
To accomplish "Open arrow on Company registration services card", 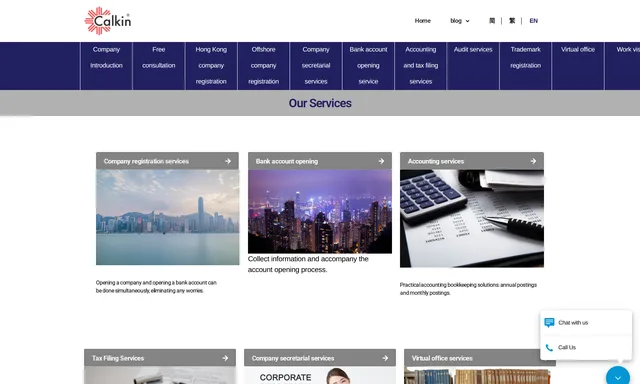I will pos(228,161).
